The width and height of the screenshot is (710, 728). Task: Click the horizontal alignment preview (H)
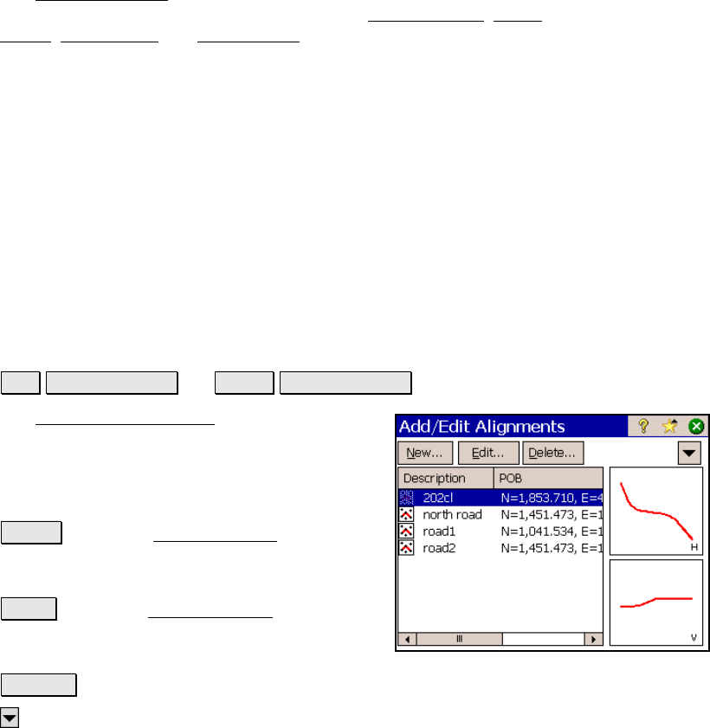[655, 512]
